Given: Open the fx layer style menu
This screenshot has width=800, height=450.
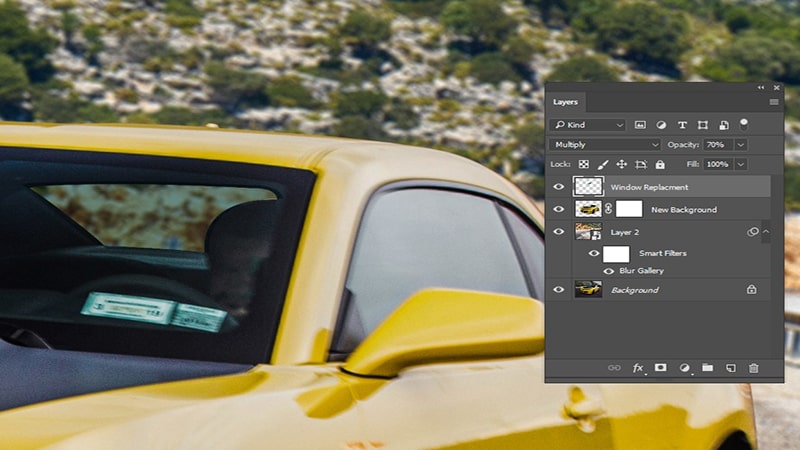Looking at the screenshot, I should click(x=638, y=368).
